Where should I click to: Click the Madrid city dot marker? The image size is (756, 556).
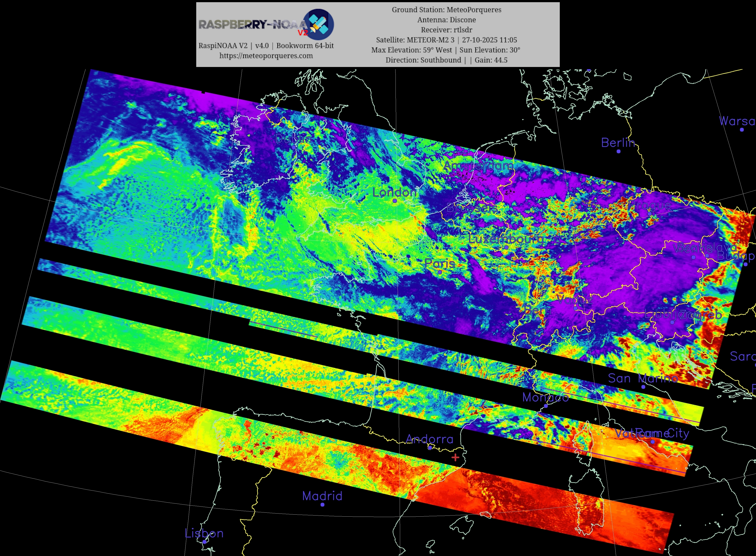[323, 505]
